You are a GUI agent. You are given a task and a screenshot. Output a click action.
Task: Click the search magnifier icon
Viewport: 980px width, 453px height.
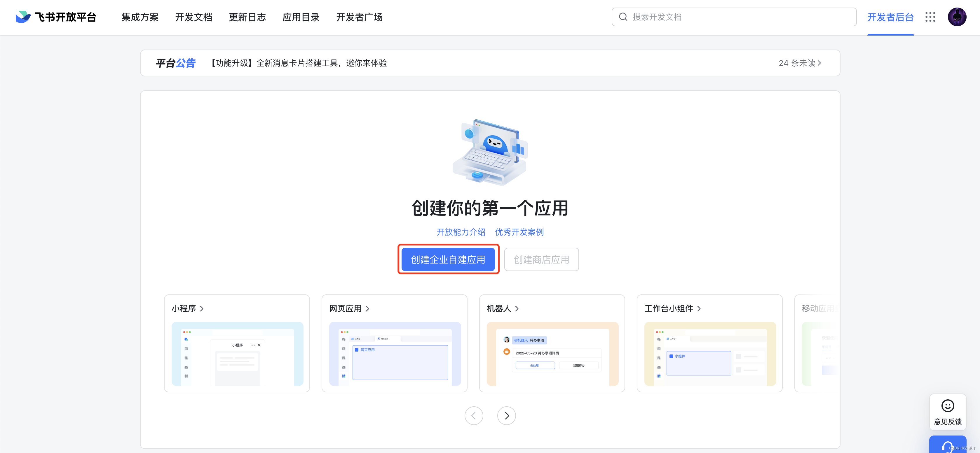point(623,17)
